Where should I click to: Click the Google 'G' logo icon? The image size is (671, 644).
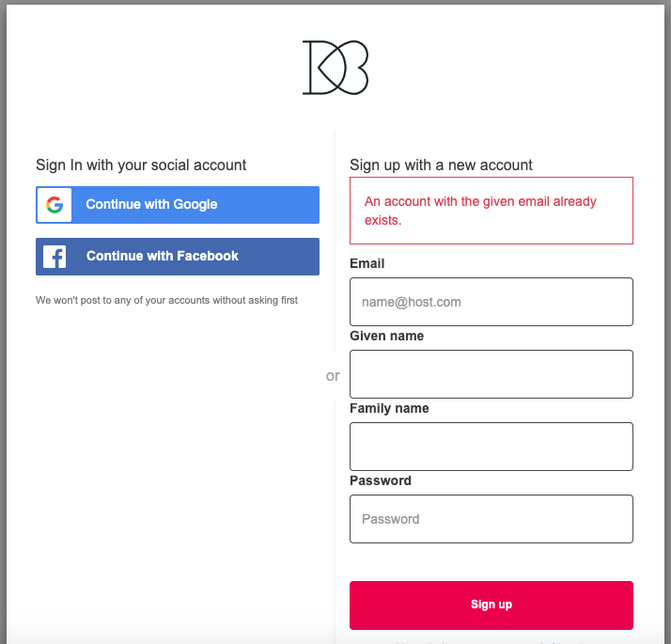coord(55,205)
